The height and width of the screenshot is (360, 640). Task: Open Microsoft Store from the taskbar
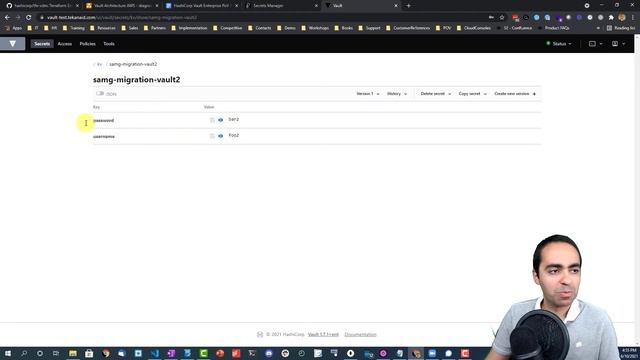coord(89,353)
